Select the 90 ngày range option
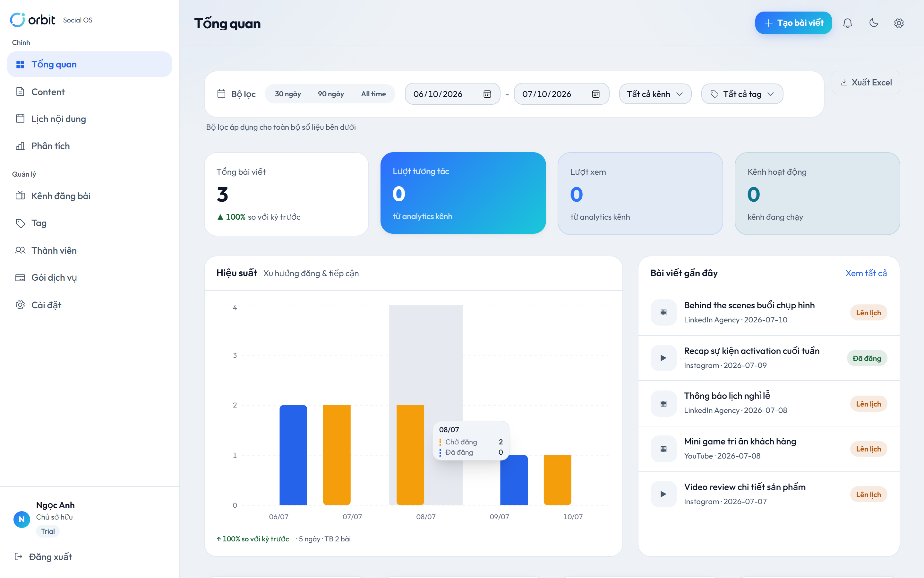This screenshot has width=924, height=578. tap(331, 94)
